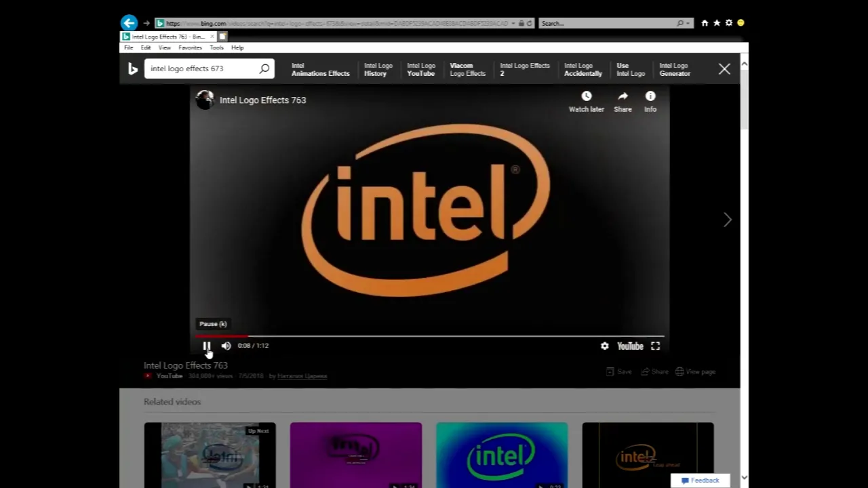Open the browser Home icon
This screenshot has width=868, height=488.
click(705, 23)
